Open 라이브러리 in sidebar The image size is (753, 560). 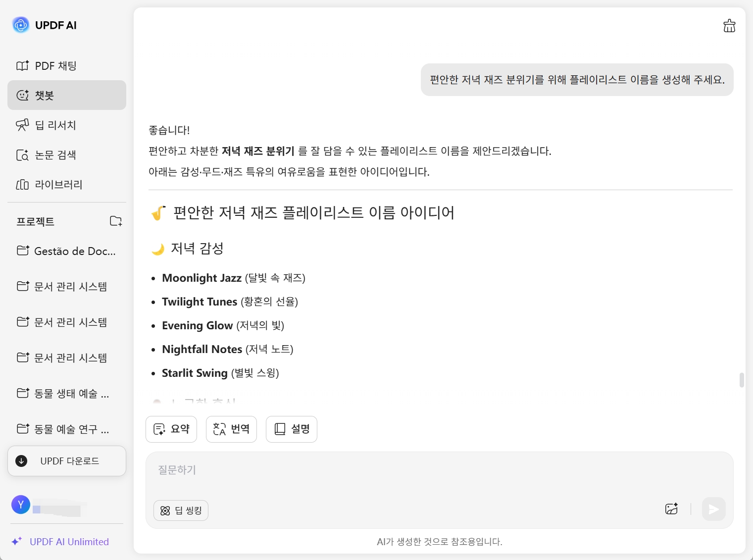coord(67,185)
